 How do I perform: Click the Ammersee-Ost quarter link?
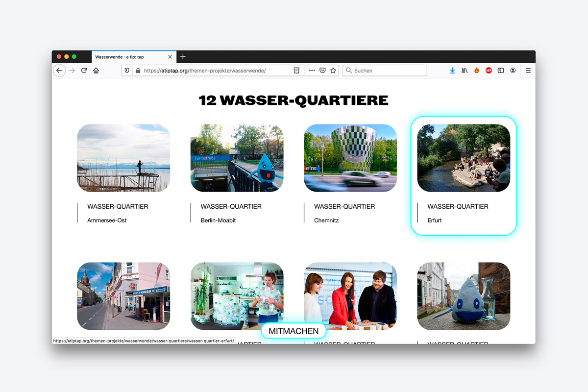pos(107,220)
